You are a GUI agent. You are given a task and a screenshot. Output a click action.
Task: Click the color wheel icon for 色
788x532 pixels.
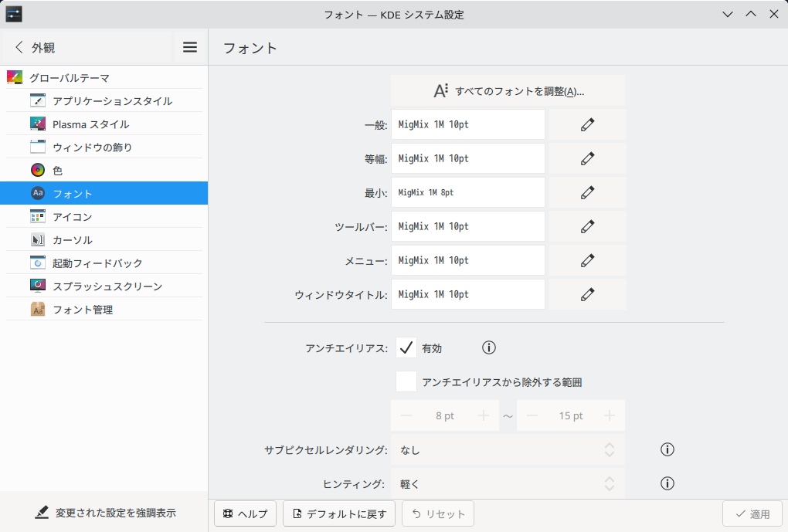coord(38,170)
